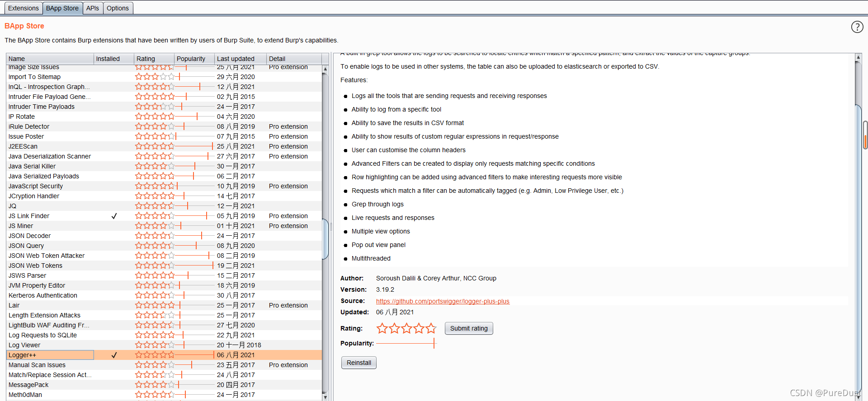
Task: Click installed checkmark for JS Link Finder
Action: point(114,216)
